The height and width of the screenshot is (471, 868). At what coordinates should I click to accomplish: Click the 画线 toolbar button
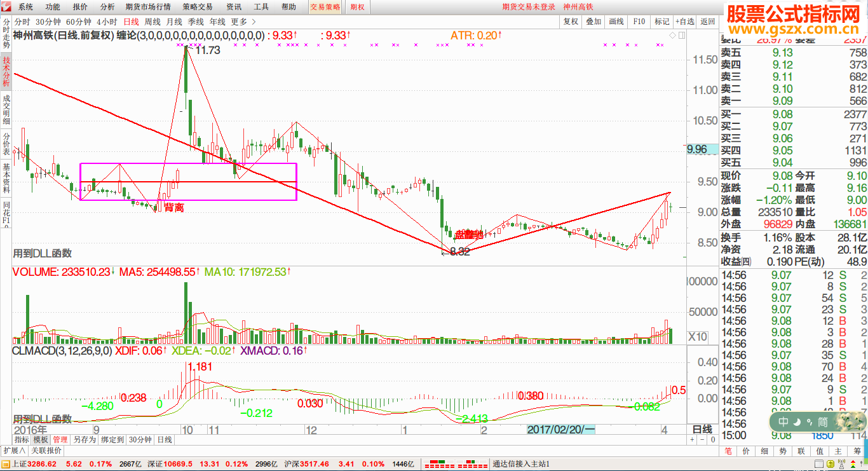[x=616, y=22]
